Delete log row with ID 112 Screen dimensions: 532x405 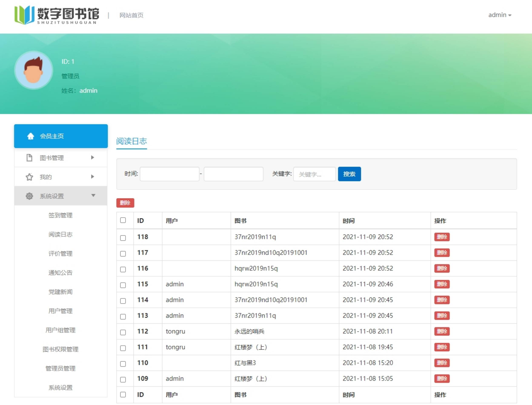(442, 331)
